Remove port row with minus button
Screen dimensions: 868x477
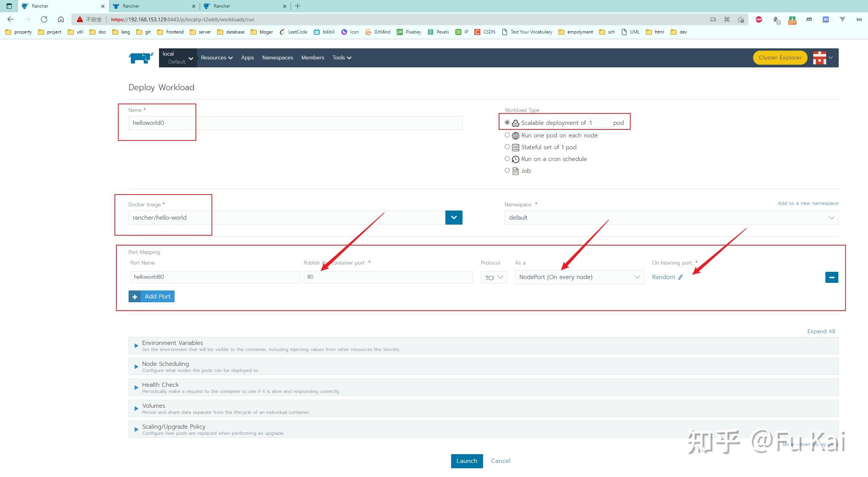tap(831, 277)
